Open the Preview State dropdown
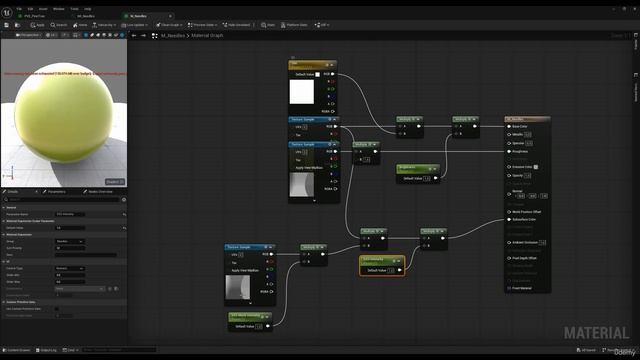Screen dimensions: 640x360 click(202, 25)
